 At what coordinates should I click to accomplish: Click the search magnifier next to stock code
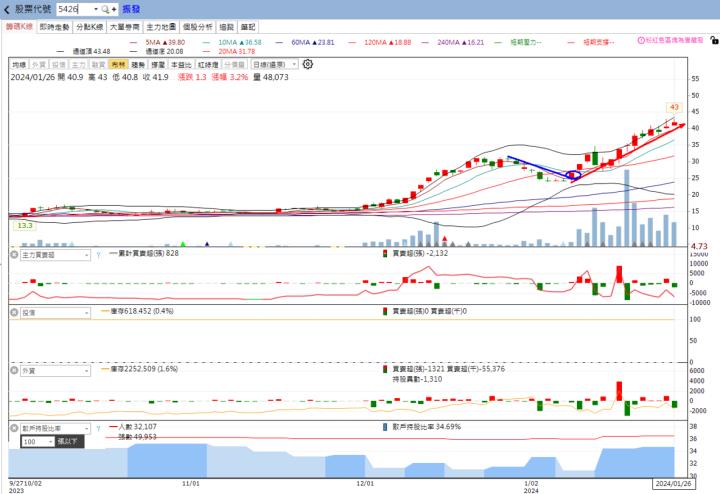coord(104,8)
